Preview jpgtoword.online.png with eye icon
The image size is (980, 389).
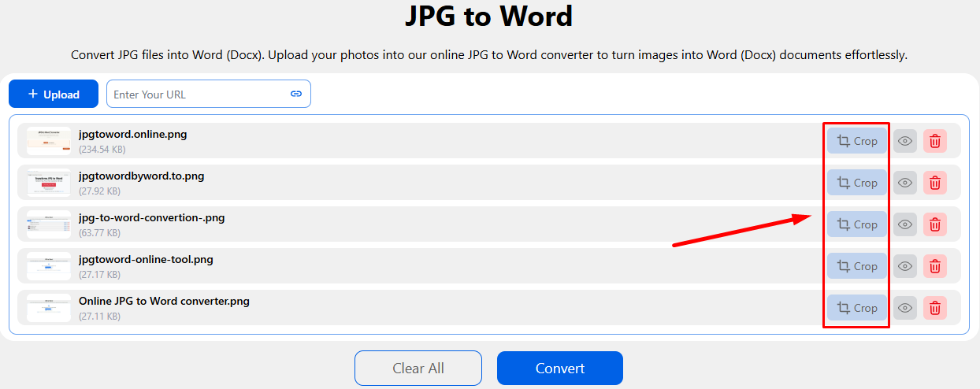(x=905, y=141)
